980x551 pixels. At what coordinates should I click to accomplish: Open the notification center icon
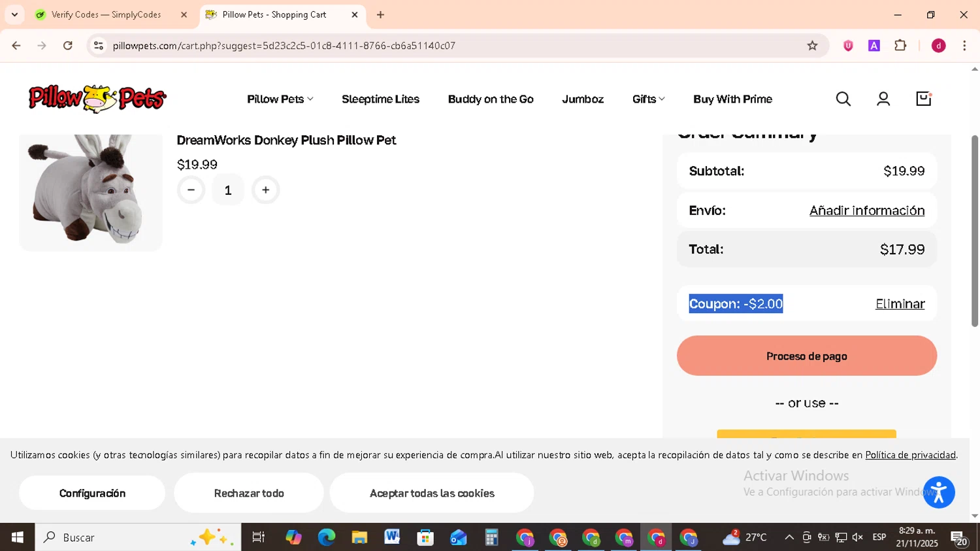pyautogui.click(x=959, y=539)
